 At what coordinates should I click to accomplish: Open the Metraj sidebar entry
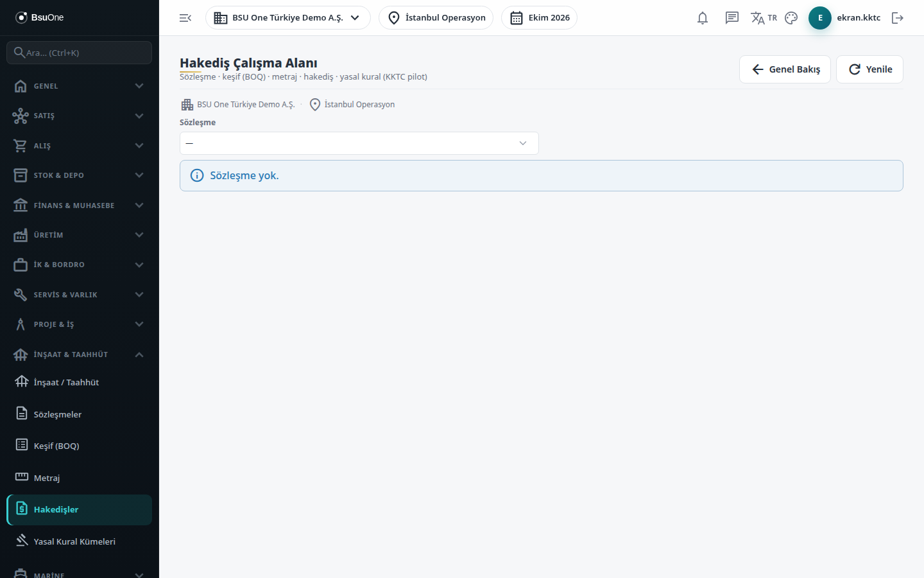coord(80,478)
